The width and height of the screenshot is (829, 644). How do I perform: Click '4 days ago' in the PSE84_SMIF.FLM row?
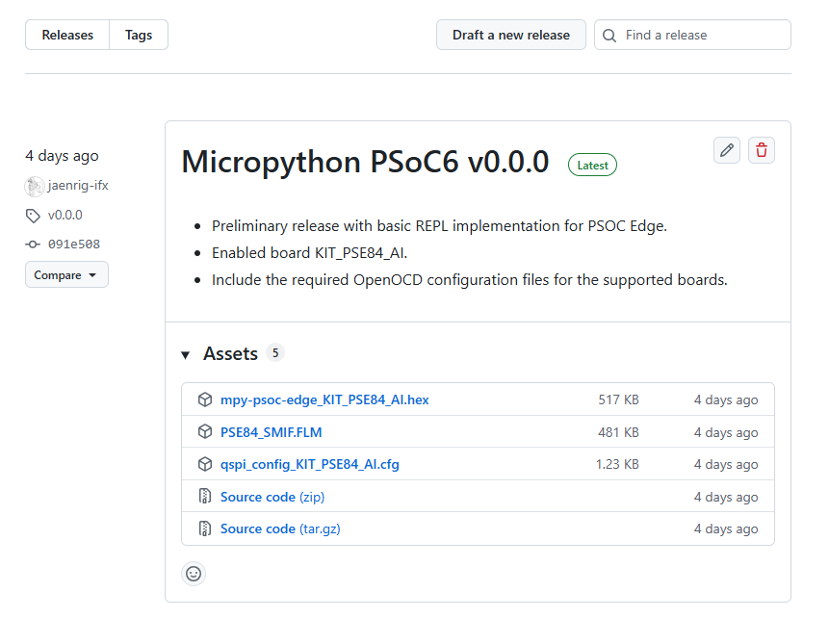(726, 432)
